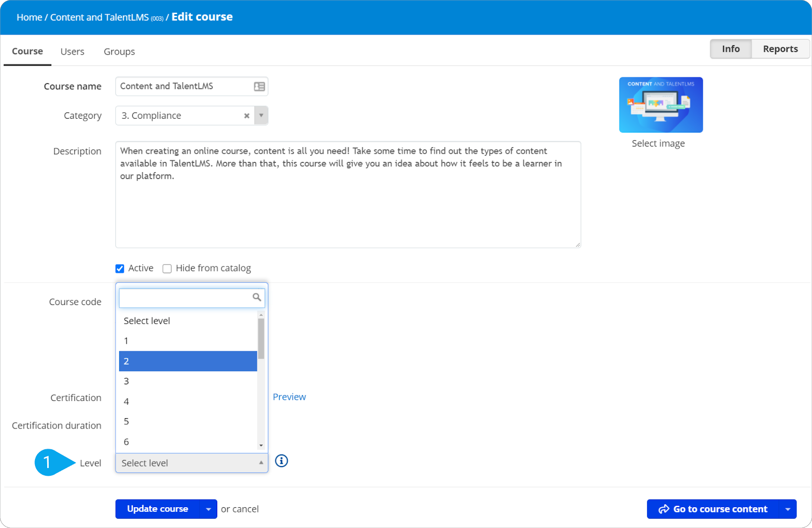
Task: Click the smart tag icon in the Course name field
Action: (x=259, y=86)
